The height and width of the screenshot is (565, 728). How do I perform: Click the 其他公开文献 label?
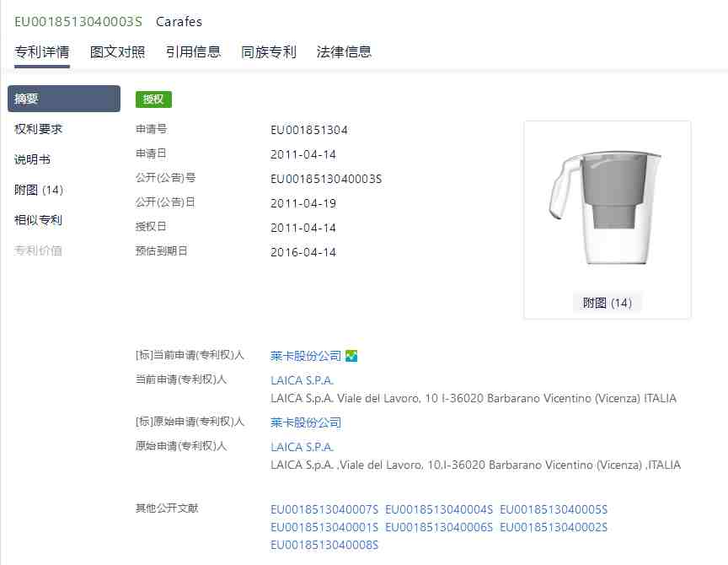tap(167, 508)
